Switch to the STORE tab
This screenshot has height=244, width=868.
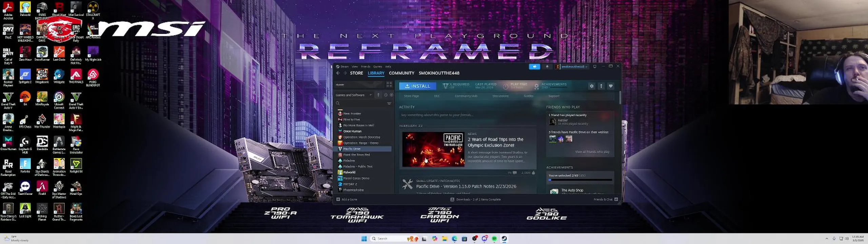(356, 73)
